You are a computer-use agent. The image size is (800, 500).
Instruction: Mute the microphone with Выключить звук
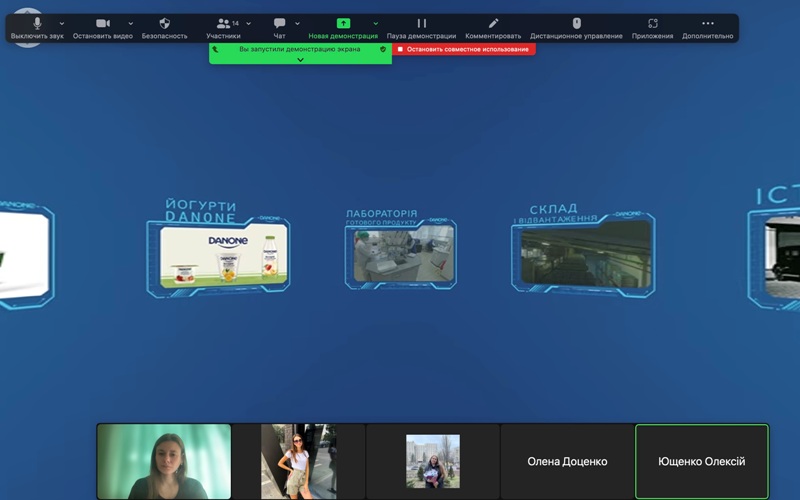tap(37, 28)
